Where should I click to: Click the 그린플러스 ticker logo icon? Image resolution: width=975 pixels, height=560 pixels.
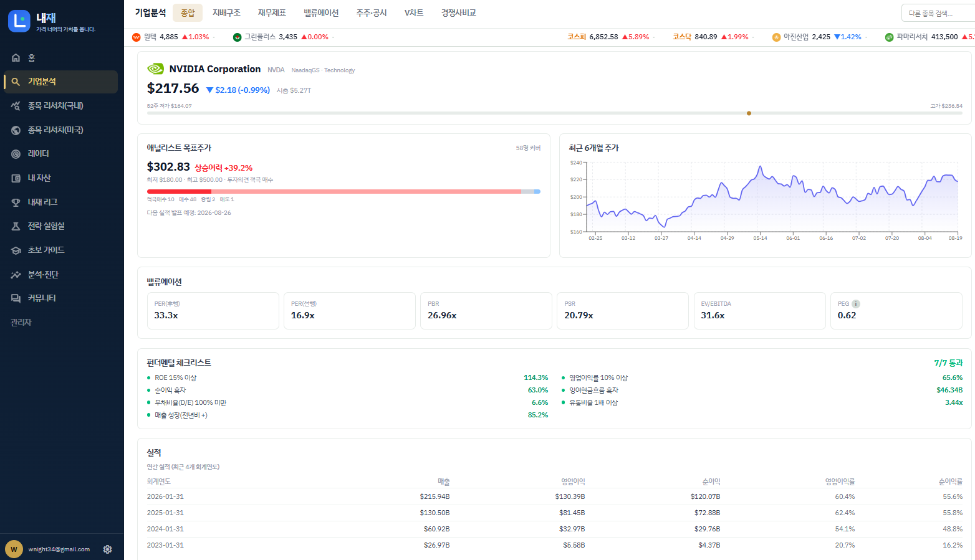pos(237,37)
